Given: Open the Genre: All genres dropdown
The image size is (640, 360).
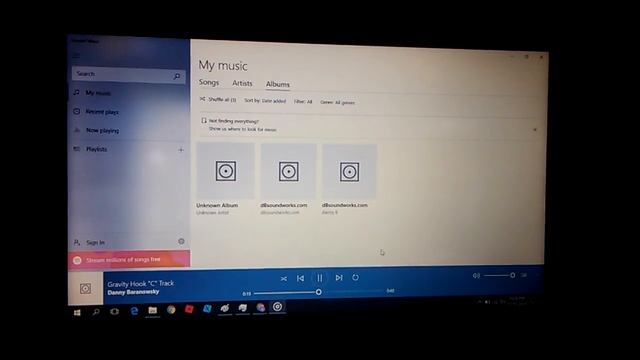Looking at the screenshot, I should 337,102.
